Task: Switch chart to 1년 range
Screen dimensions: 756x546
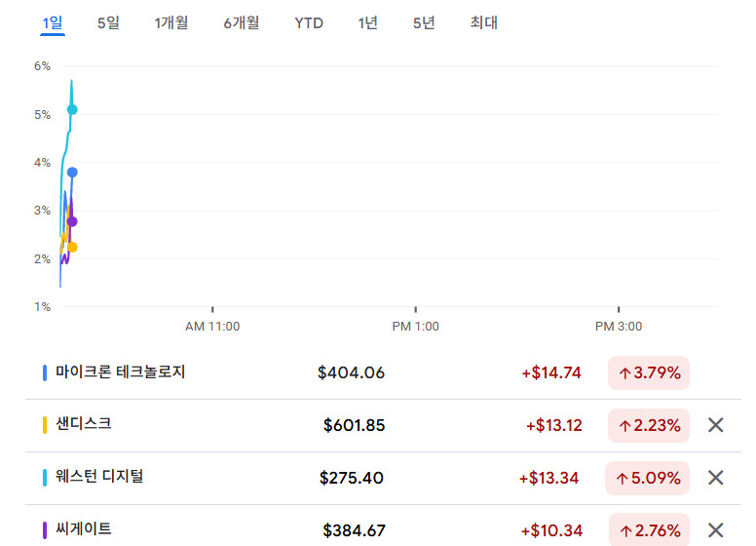Action: click(x=367, y=22)
